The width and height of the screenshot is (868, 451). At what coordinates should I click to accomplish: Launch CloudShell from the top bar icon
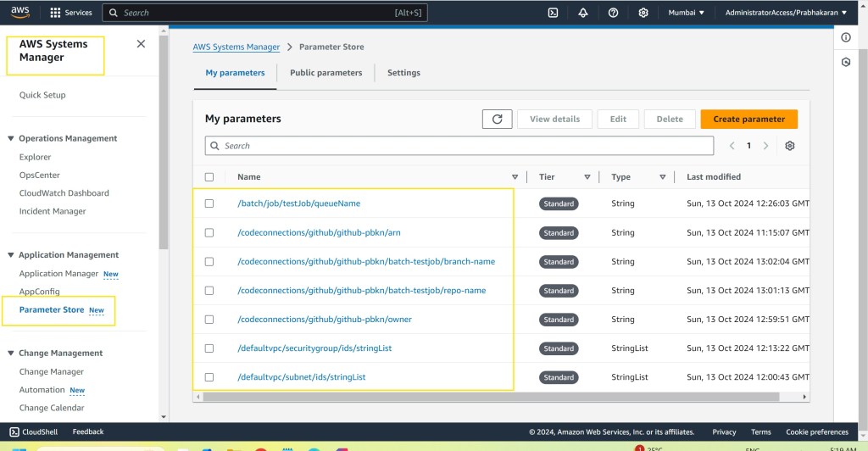[553, 13]
